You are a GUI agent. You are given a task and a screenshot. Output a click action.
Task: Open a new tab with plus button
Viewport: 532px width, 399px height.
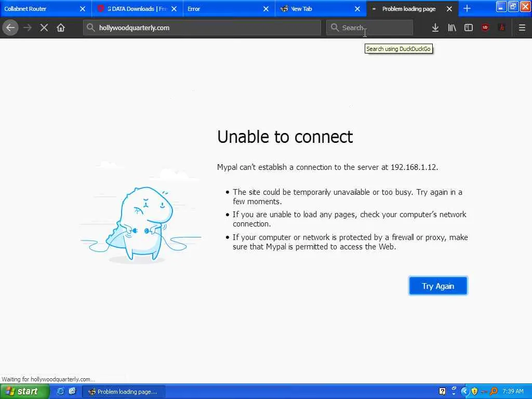467,8
